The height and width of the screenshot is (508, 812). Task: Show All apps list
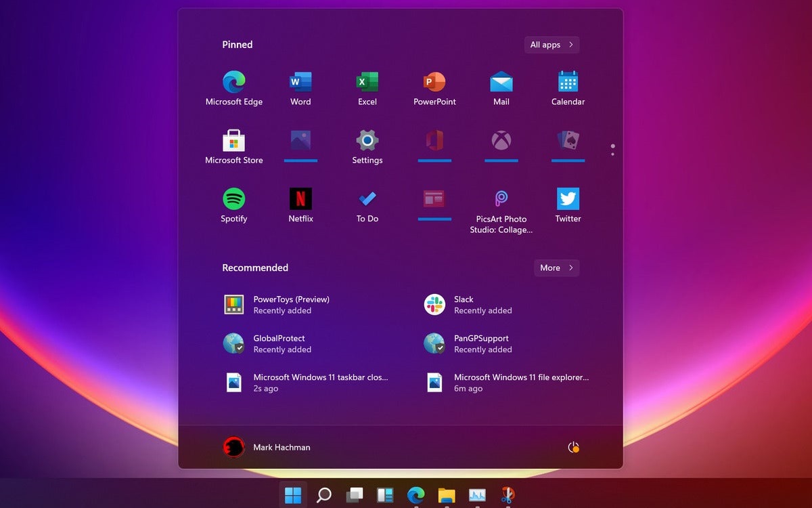[x=551, y=45]
